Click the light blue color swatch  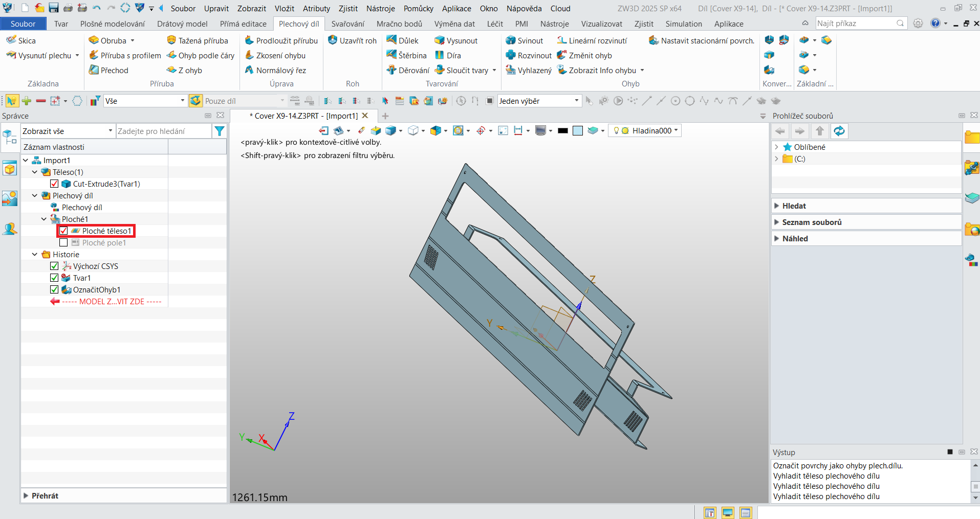(578, 131)
